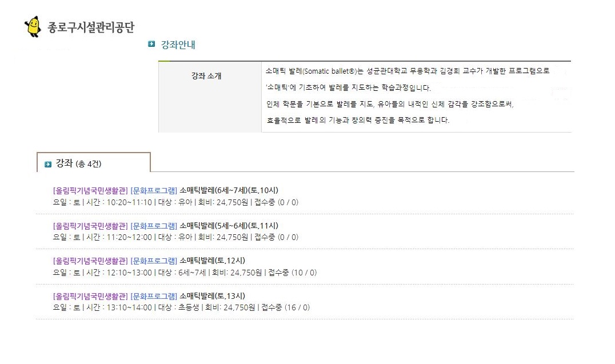Screen dimensions: 615x364
Task: Click the 접수중 (10 / 0) status text
Action: [x=292, y=273]
